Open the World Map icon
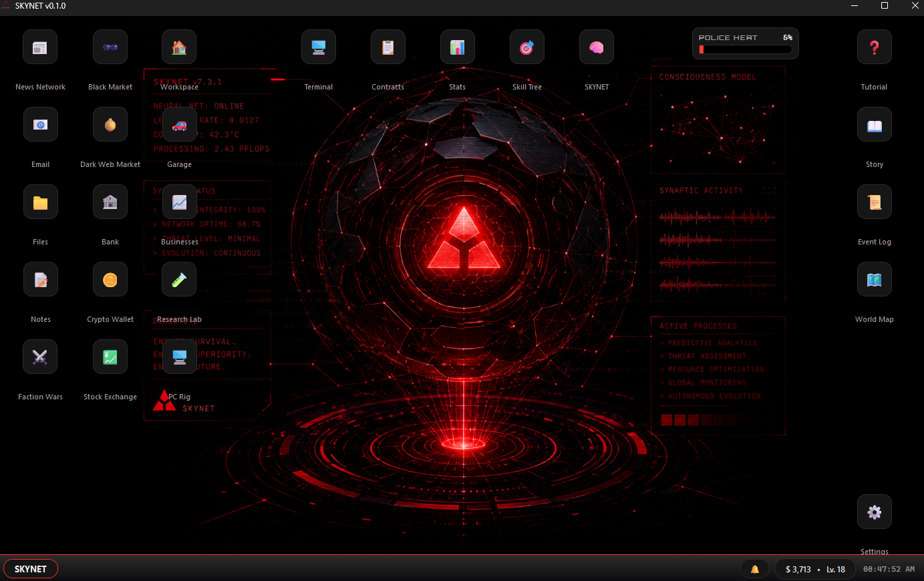Screen dimensions: 924x581 pyautogui.click(x=875, y=280)
